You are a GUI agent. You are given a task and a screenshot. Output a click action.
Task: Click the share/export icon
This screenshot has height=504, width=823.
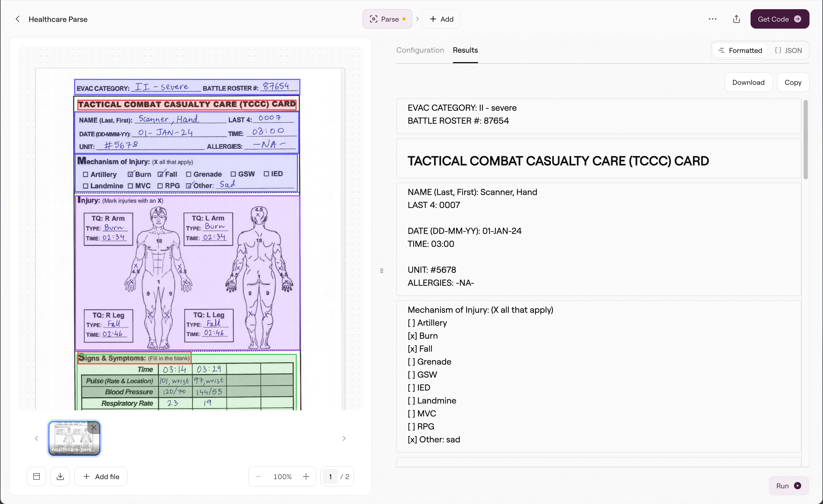click(736, 19)
